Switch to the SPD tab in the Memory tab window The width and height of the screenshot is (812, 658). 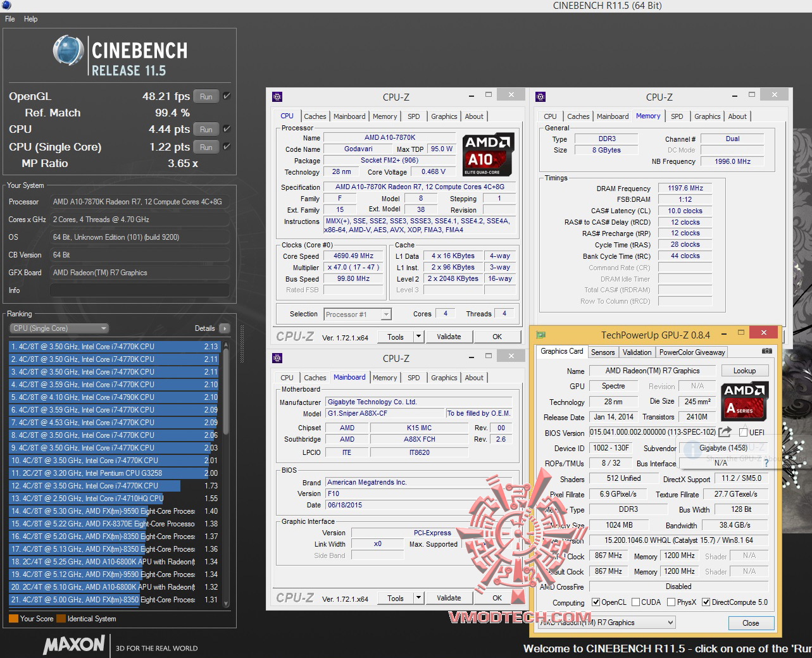(x=677, y=116)
